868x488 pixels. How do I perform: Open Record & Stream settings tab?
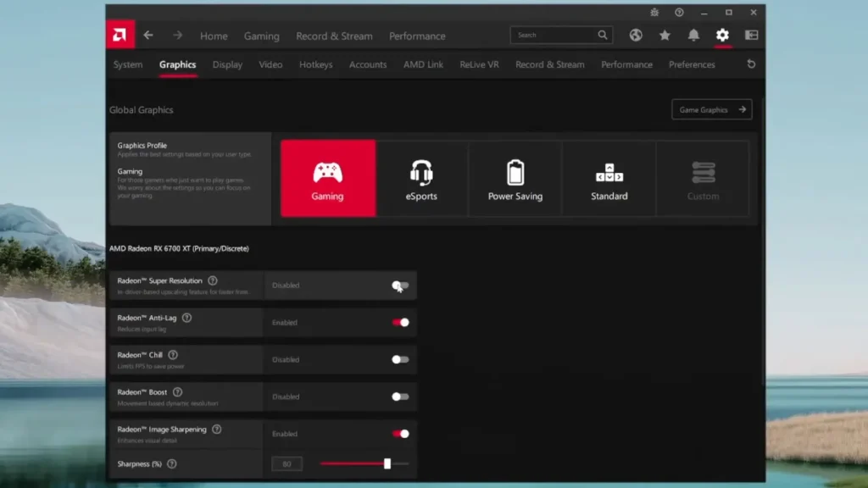[x=549, y=64]
